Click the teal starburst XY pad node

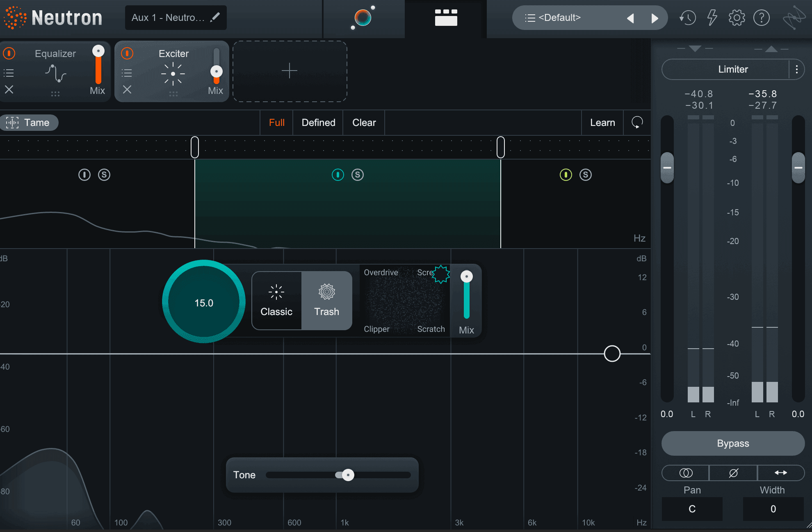click(x=441, y=274)
